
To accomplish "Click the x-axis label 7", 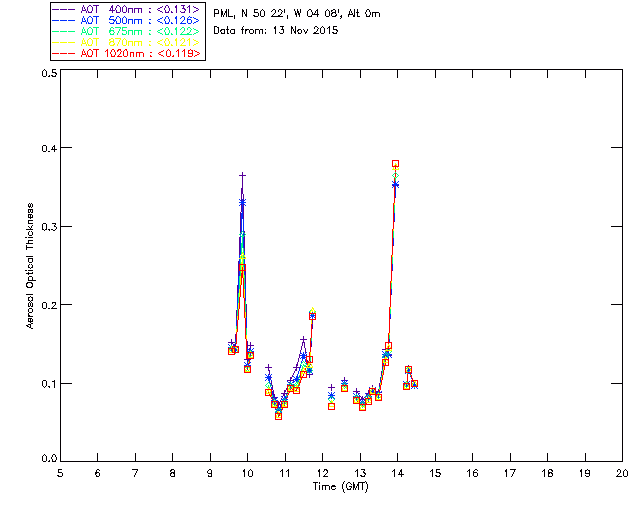I will (135, 473).
